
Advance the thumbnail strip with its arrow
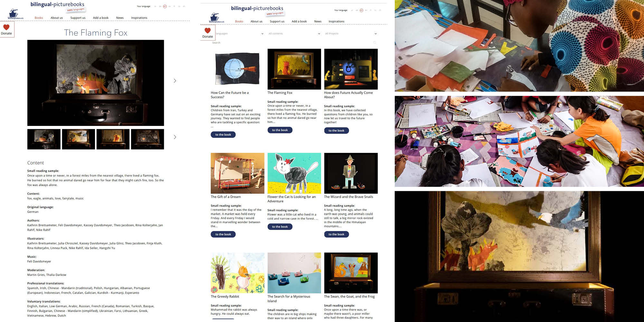click(x=175, y=137)
